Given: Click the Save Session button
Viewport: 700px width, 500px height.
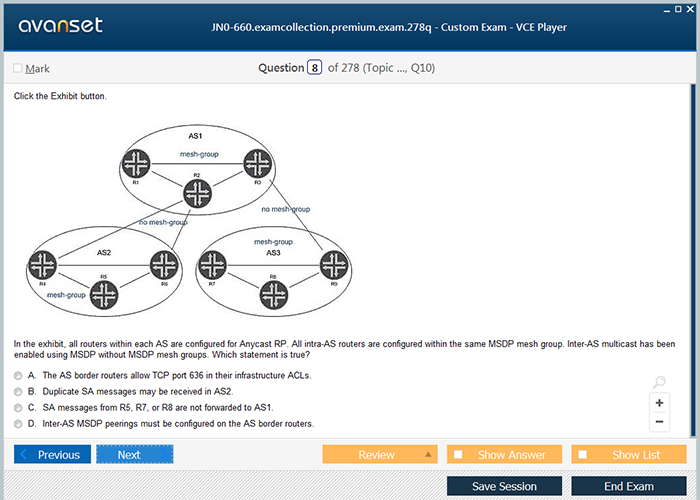Looking at the screenshot, I should (504, 486).
